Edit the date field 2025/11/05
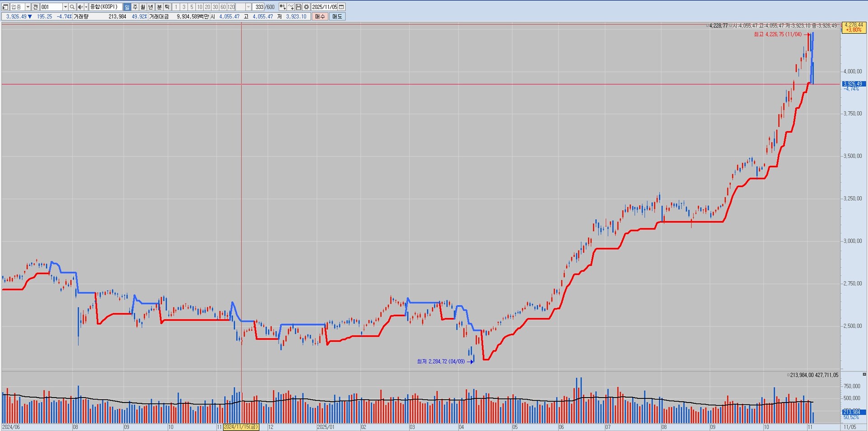This screenshot has width=868, height=431. click(325, 7)
